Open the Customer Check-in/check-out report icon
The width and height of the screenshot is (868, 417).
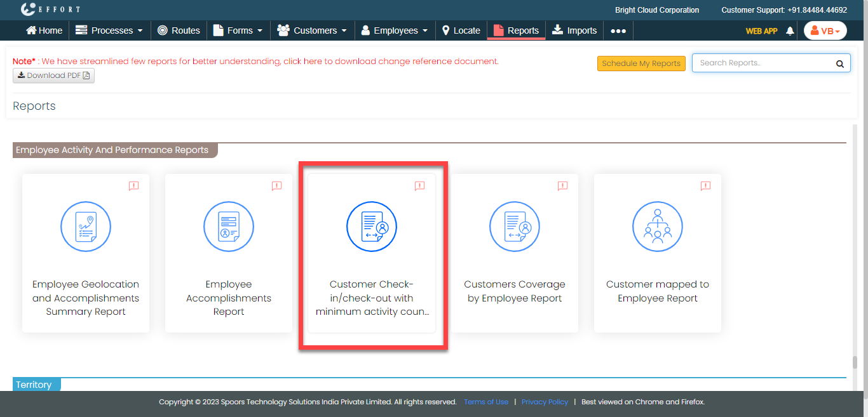click(x=372, y=227)
